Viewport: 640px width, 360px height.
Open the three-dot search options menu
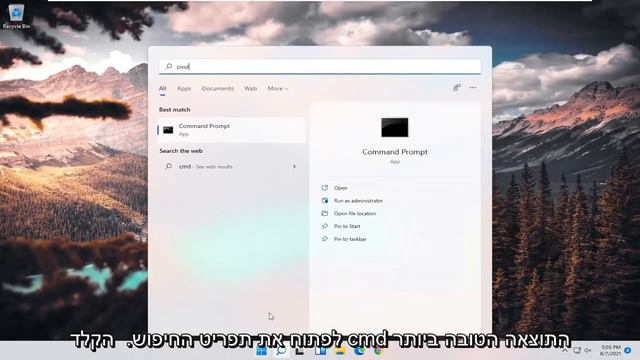pos(473,87)
